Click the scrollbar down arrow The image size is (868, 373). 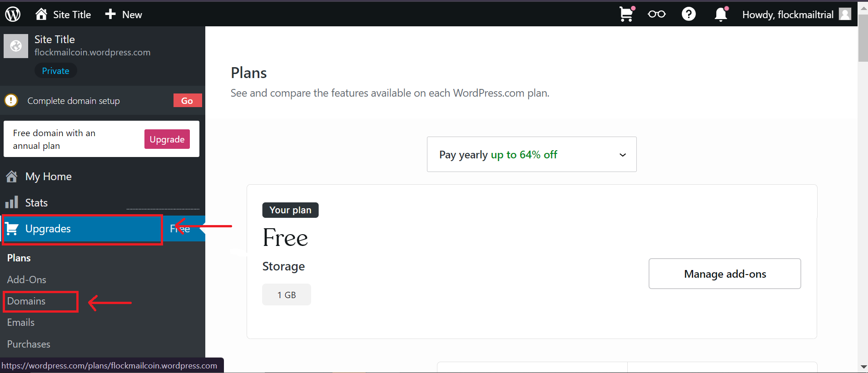(863, 367)
